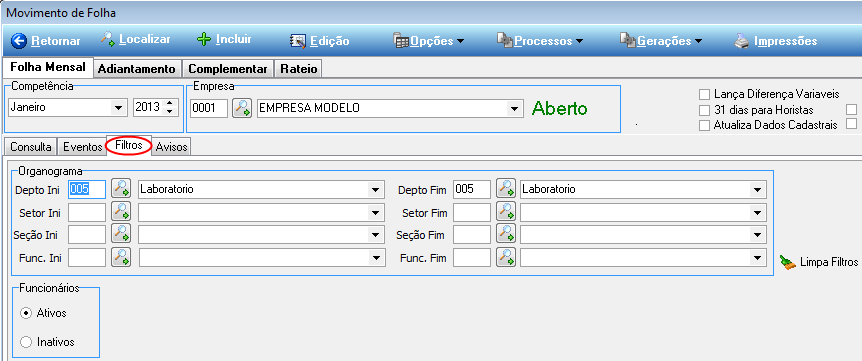Click the Seção Fim code field

(x=472, y=235)
